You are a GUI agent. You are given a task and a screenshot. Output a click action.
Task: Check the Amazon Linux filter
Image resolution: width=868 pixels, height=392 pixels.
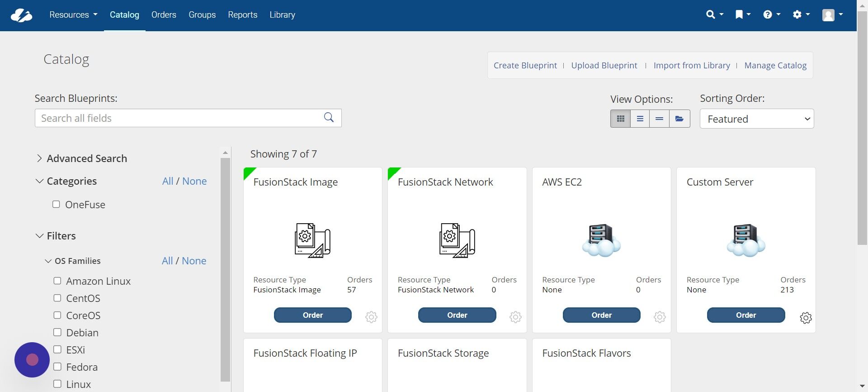pyautogui.click(x=57, y=281)
